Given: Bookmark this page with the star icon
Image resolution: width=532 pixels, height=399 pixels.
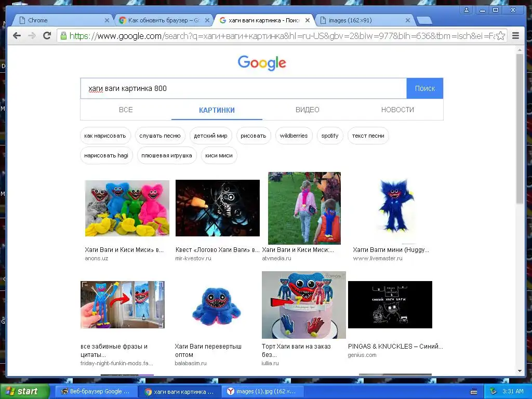Looking at the screenshot, I should coord(500,36).
